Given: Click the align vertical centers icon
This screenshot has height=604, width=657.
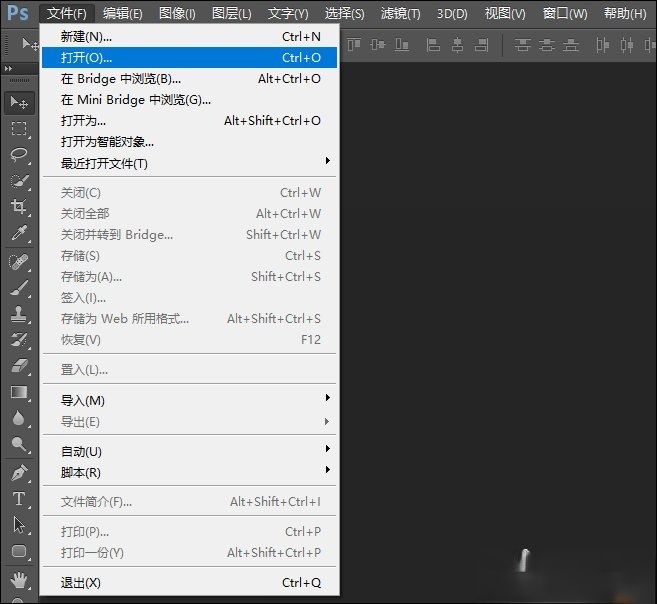Looking at the screenshot, I should tap(378, 44).
